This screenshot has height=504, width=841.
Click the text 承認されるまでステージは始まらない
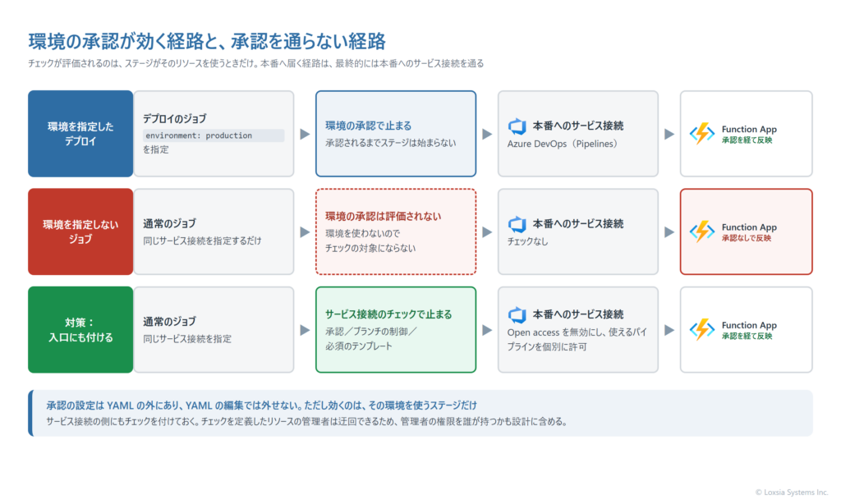[390, 143]
